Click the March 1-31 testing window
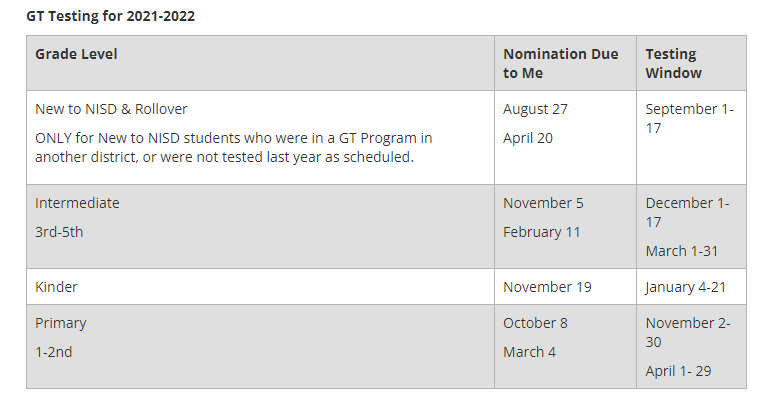The image size is (773, 418). click(x=681, y=251)
